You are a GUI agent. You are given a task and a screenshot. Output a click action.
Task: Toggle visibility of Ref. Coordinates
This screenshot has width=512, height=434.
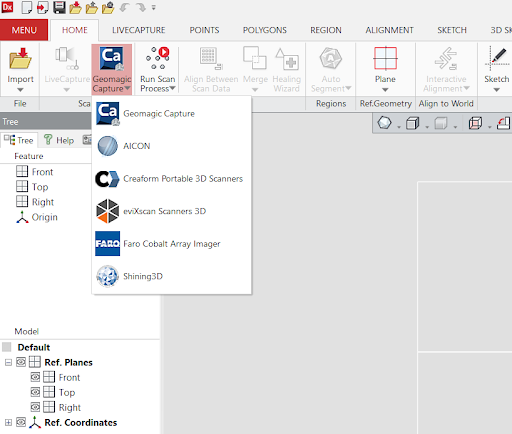21,422
